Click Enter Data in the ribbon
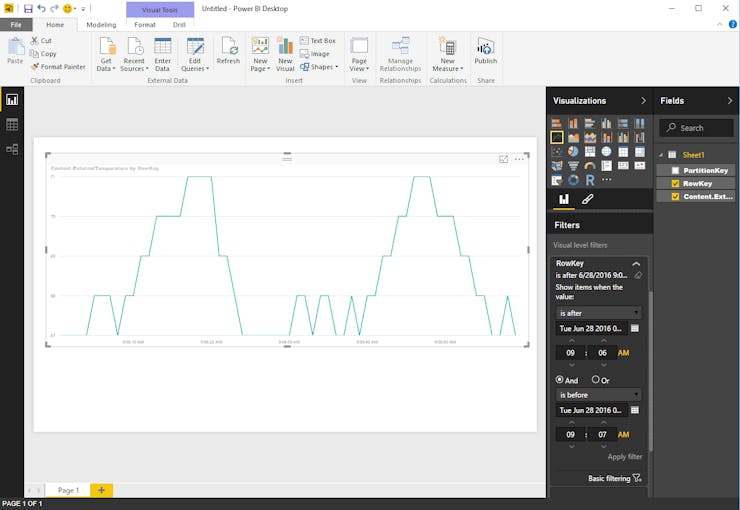This screenshot has height=510, width=740. [162, 55]
